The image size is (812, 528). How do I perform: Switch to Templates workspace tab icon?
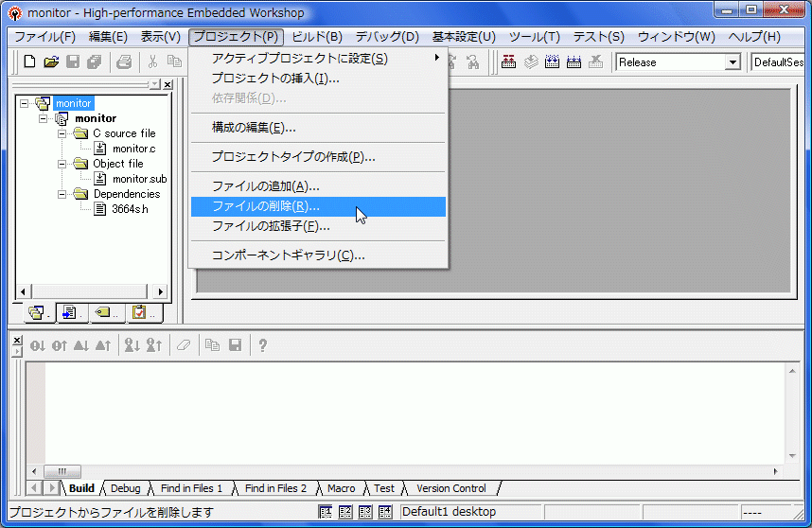(70, 312)
